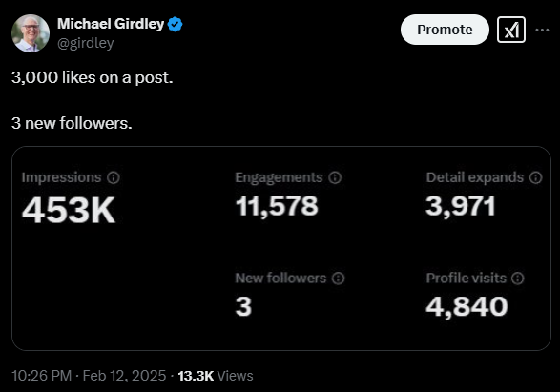
Task: Click the 453K impressions value
Action: point(69,210)
